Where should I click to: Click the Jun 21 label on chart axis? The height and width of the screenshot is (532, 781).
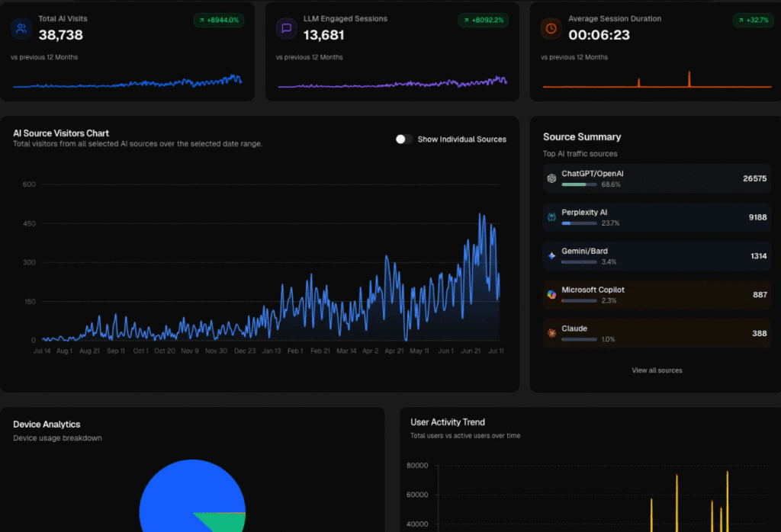point(471,351)
